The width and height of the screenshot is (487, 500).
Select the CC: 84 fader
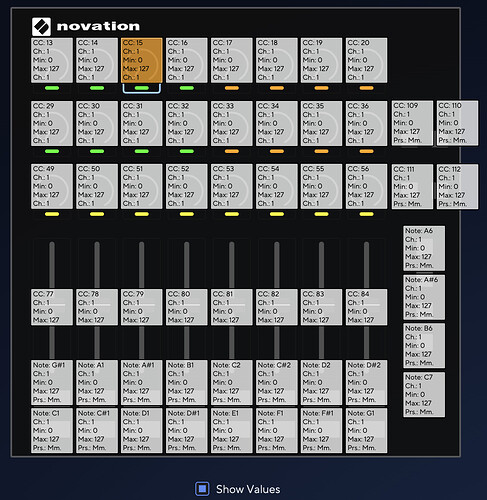(x=367, y=307)
